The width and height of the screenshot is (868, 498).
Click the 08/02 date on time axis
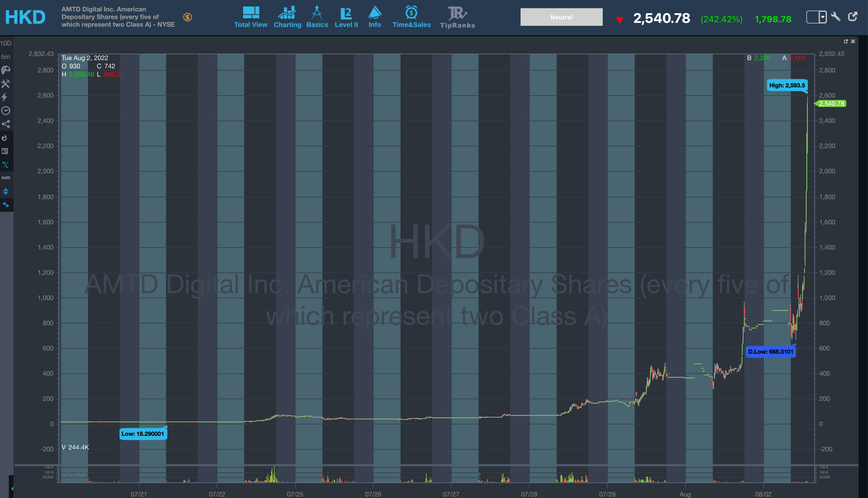763,494
